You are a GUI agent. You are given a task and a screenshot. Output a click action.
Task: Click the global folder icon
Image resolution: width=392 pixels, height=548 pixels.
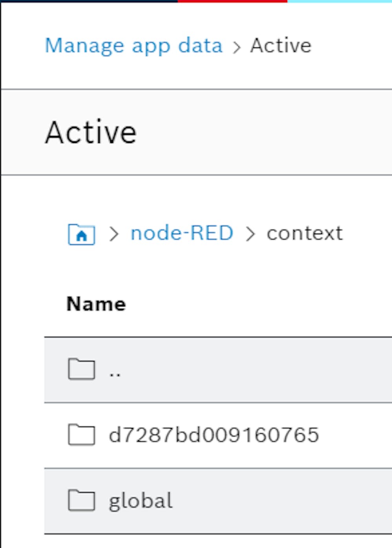(x=81, y=500)
